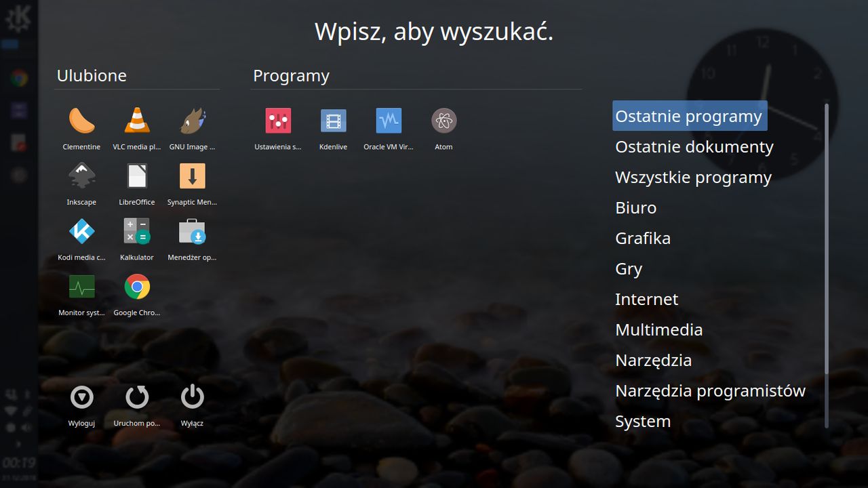Click the Wyloguj logout icon
This screenshot has height=488, width=868.
[81, 397]
